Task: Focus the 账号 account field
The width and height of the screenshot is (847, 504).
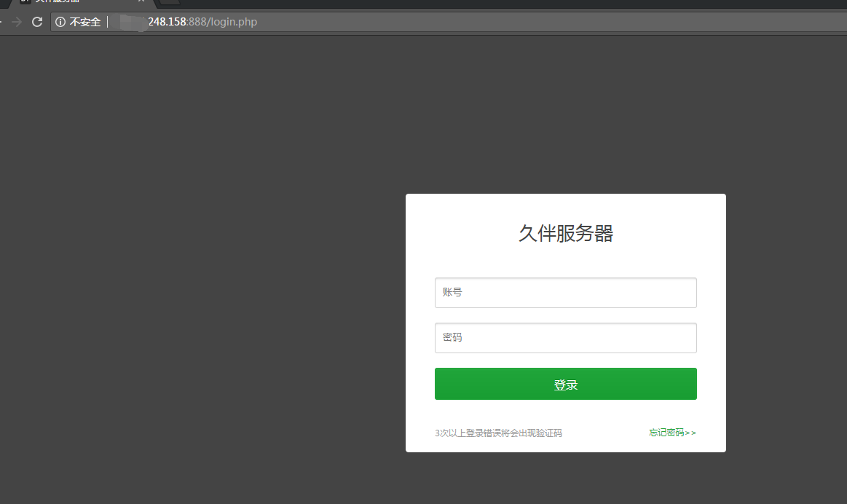Action: [566, 293]
